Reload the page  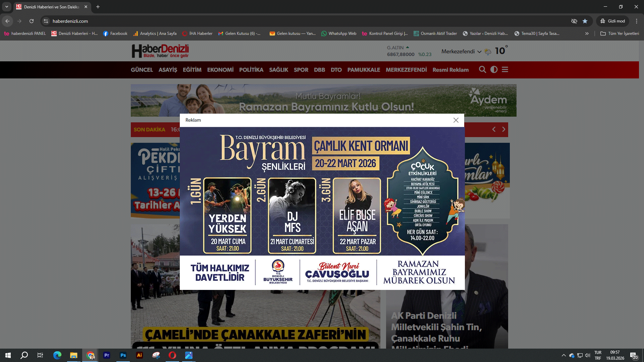(x=32, y=21)
